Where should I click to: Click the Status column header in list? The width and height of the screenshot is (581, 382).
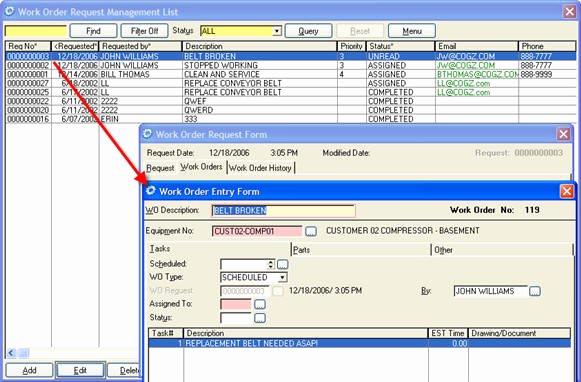click(x=400, y=46)
